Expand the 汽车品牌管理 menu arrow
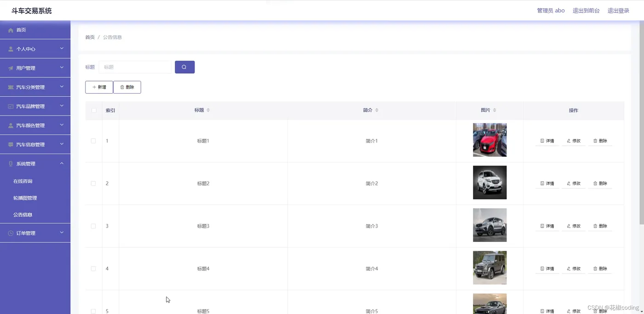 coord(62,106)
